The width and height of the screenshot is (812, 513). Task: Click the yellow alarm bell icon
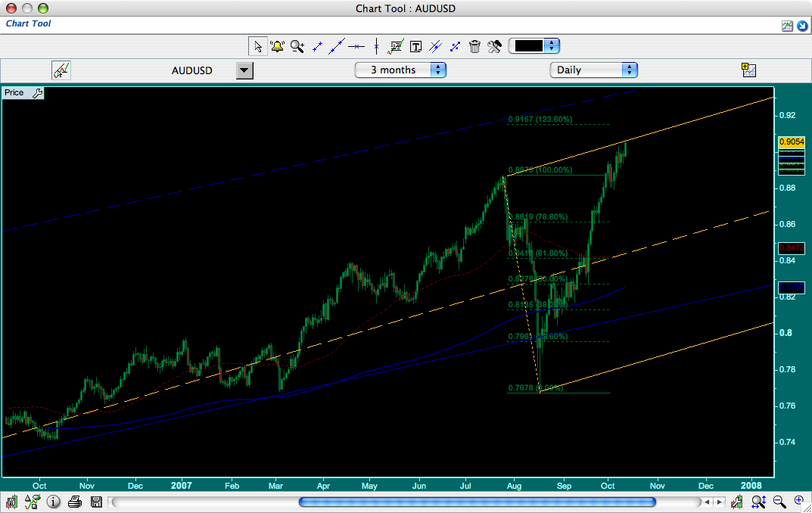277,46
